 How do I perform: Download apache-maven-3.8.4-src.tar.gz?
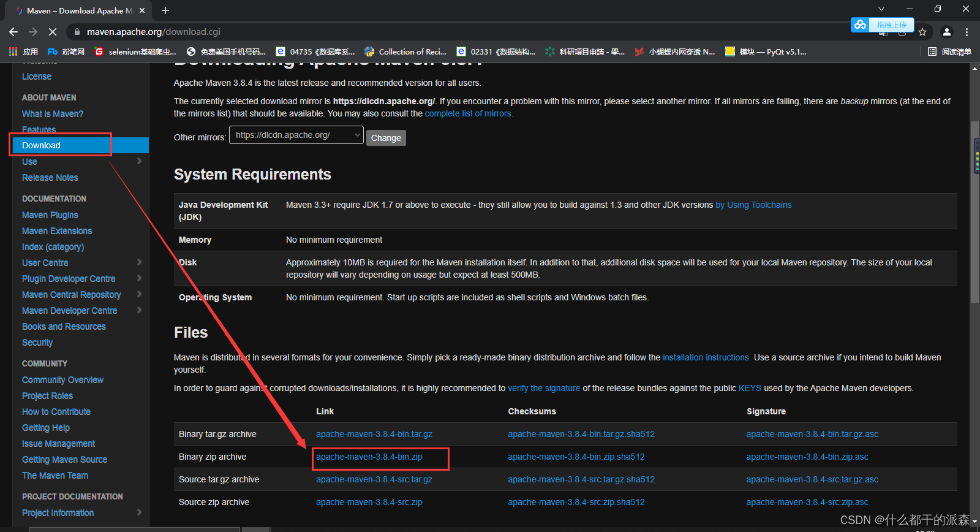pyautogui.click(x=374, y=479)
